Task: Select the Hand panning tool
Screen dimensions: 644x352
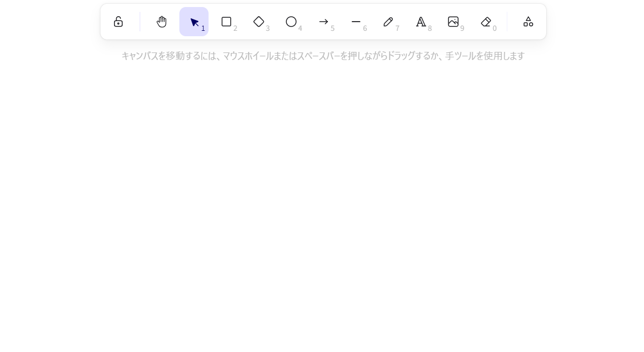Action: [162, 22]
